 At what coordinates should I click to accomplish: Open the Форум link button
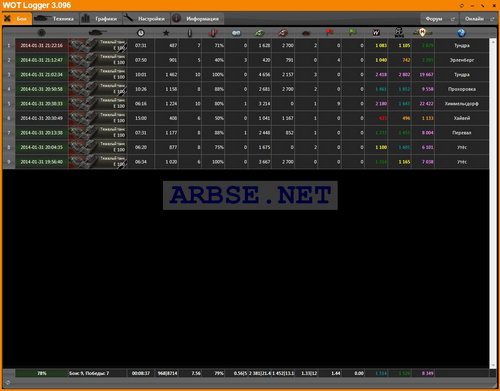(439, 19)
